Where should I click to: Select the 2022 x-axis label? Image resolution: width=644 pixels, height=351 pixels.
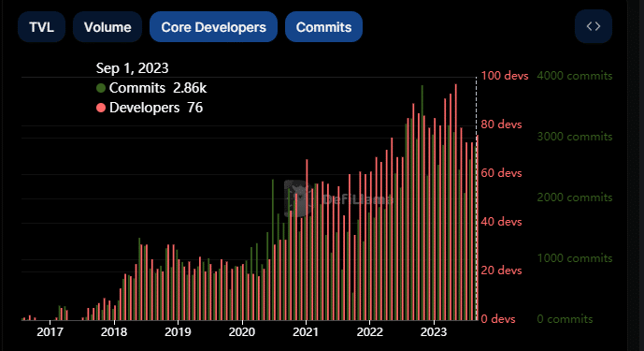[x=369, y=332]
